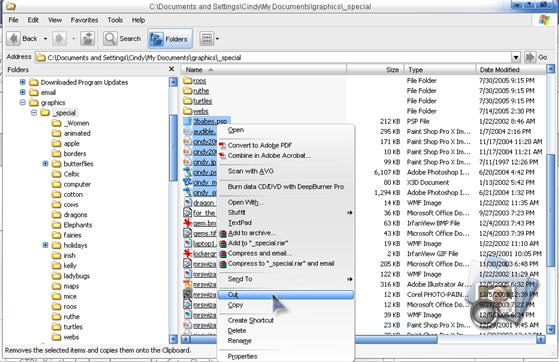This screenshot has height=362, width=559.
Task: Open the Views dropdown arrow
Action: [x=217, y=39]
